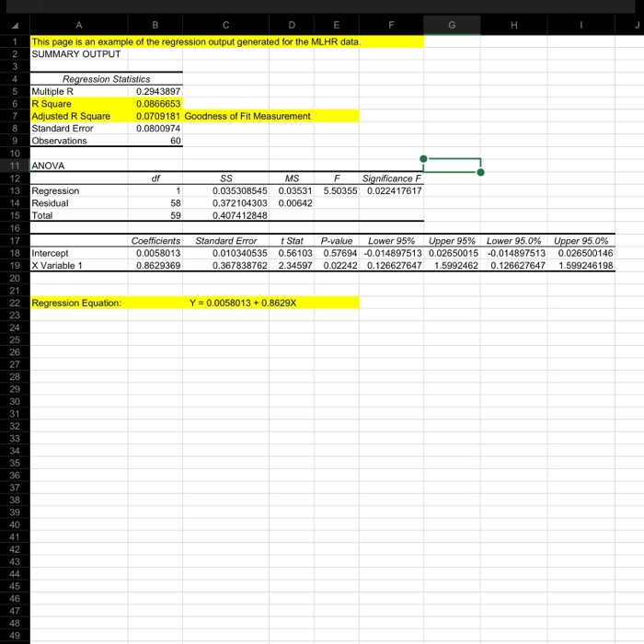Click the 'Multiple R' label
The image size is (644, 644).
pos(52,91)
